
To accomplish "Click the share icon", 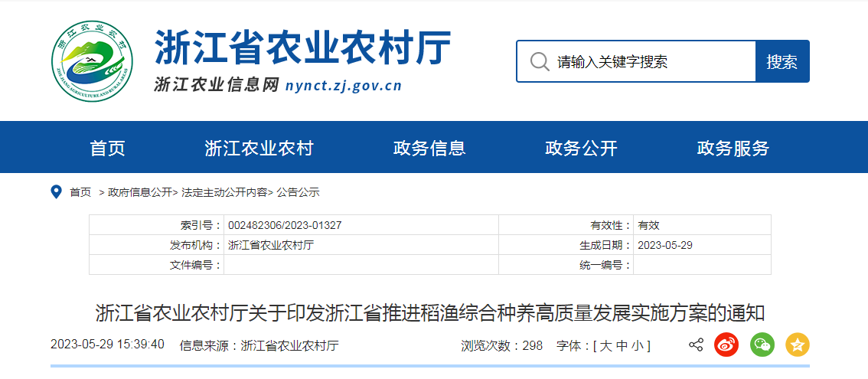I will click(696, 345).
